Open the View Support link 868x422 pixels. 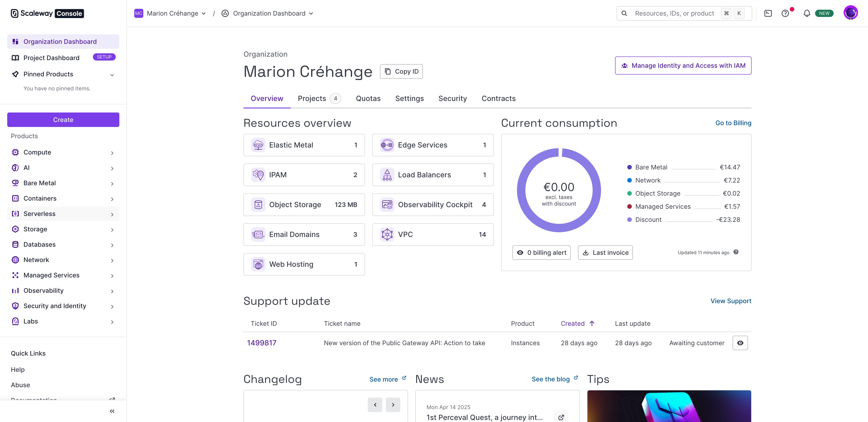coord(731,301)
